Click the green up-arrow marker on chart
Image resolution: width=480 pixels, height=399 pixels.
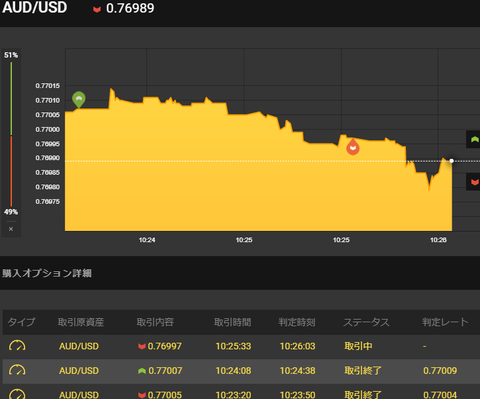point(79,99)
